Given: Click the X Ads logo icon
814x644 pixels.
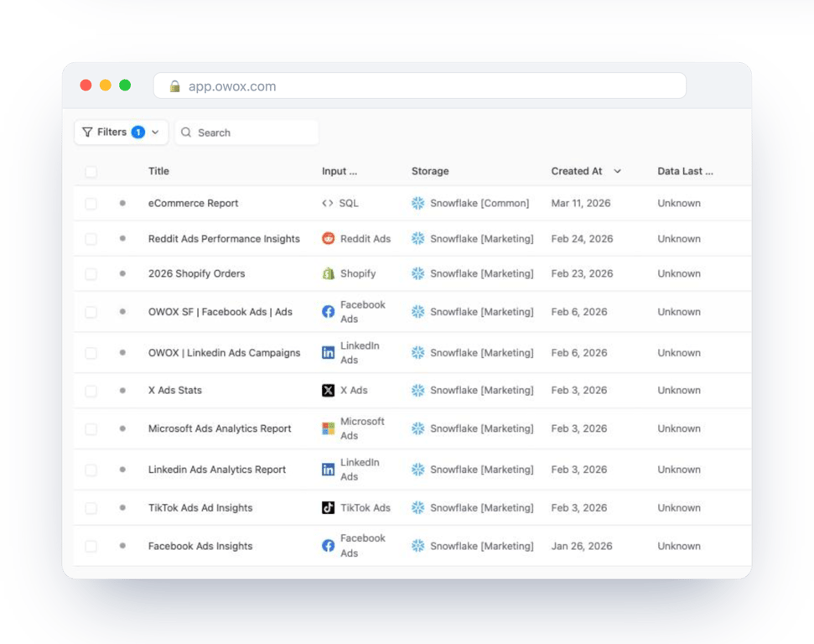Looking at the screenshot, I should tap(328, 390).
